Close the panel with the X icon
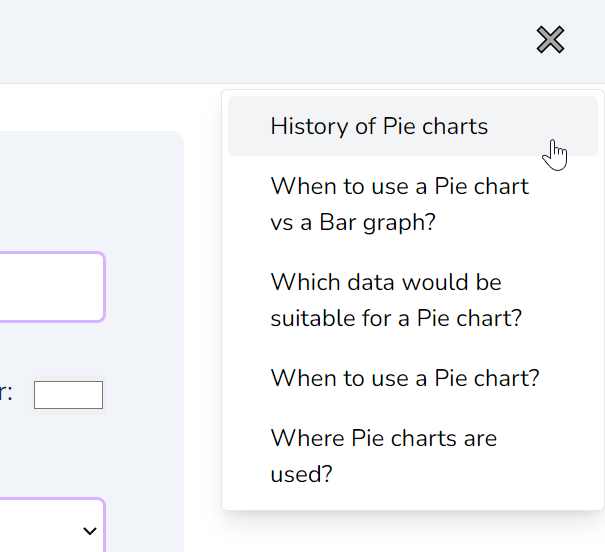Image resolution: width=605 pixels, height=552 pixels. 550,39
